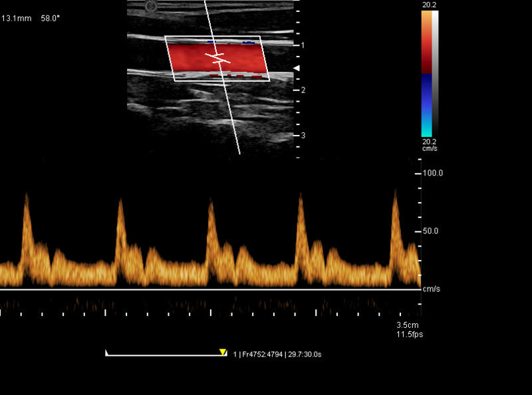This screenshot has width=532, height=395.
Task: Click the Doppler sample gate cursor
Action: click(x=218, y=58)
